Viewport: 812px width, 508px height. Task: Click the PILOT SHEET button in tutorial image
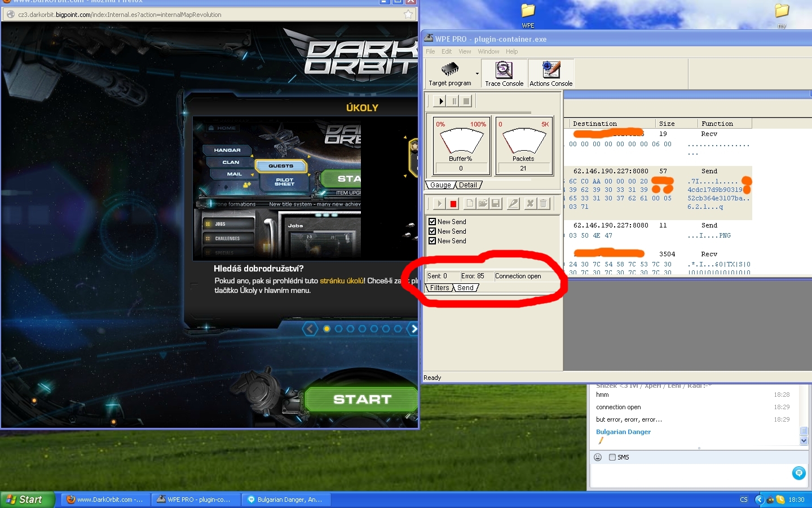tap(284, 182)
